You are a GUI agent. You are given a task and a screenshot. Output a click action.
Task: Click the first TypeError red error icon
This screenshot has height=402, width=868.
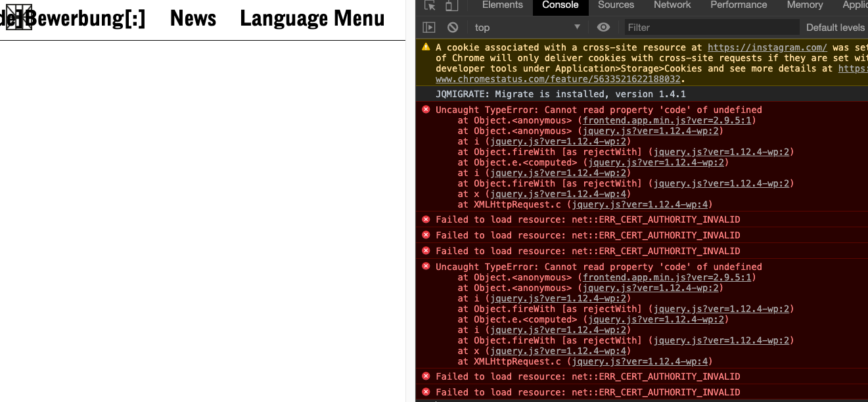click(426, 110)
